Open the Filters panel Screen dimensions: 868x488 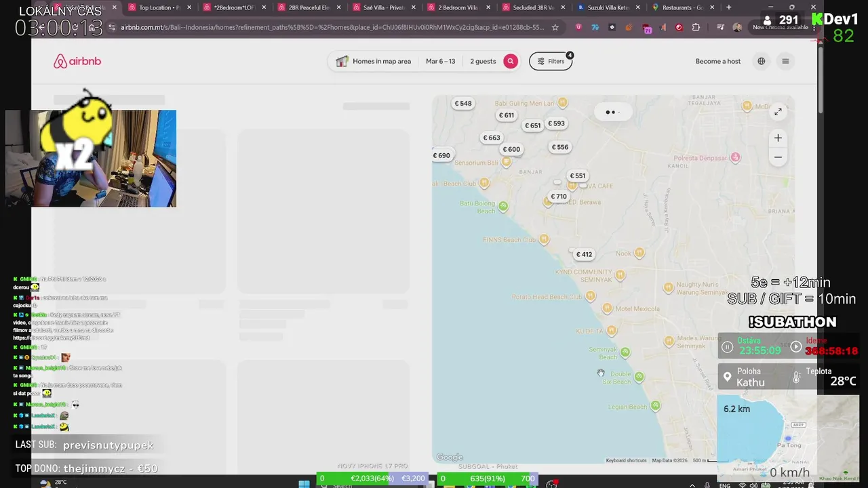551,61
